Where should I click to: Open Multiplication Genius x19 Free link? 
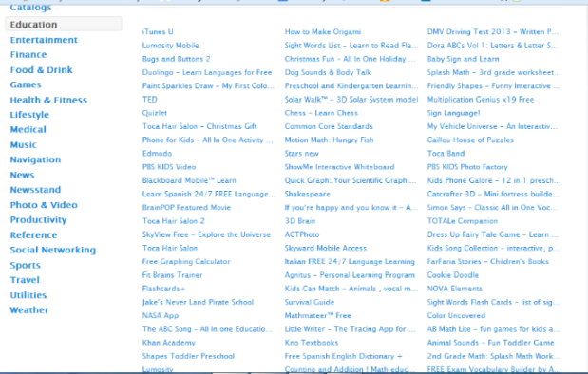[481, 100]
